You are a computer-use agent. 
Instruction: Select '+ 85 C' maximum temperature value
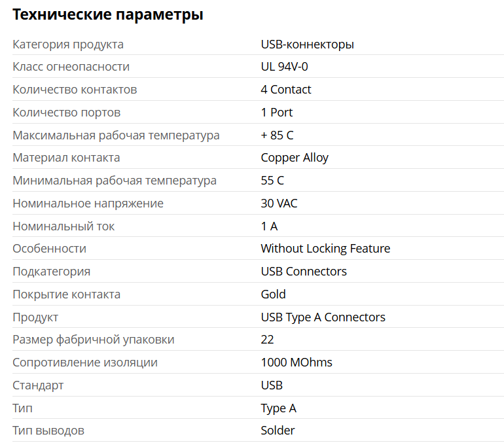tap(277, 135)
